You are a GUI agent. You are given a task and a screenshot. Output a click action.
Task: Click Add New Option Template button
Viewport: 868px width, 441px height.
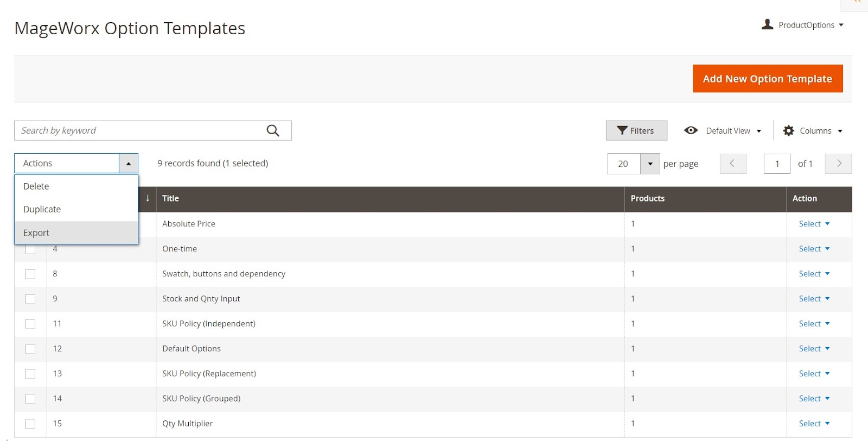tap(768, 79)
